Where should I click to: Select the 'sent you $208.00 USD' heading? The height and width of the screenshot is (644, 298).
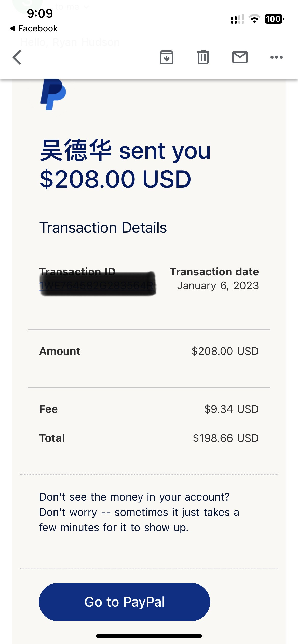pos(125,165)
